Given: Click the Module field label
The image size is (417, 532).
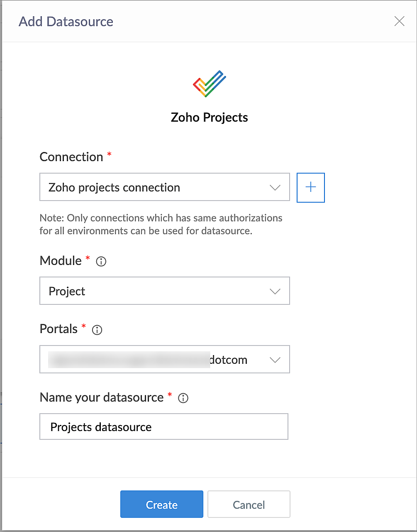Looking at the screenshot, I should 61,261.
